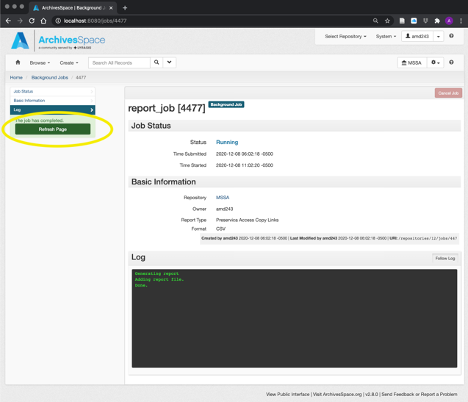Reload the page with the browser refresh icon

coord(32,21)
